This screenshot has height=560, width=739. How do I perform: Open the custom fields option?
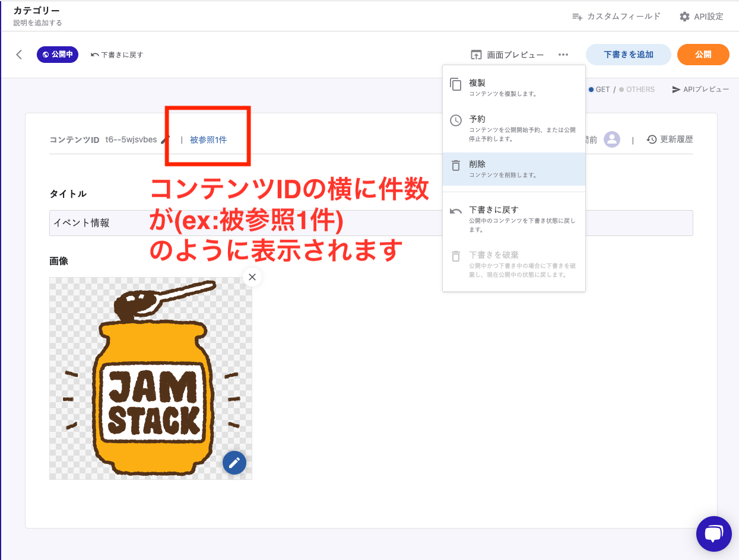point(616,17)
